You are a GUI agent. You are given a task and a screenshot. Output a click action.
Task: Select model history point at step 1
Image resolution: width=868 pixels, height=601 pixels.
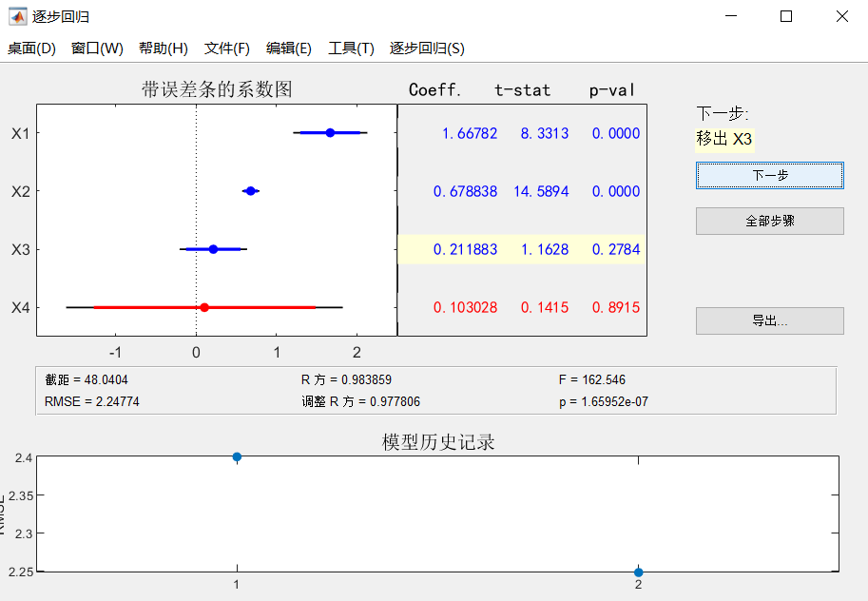[237, 457]
